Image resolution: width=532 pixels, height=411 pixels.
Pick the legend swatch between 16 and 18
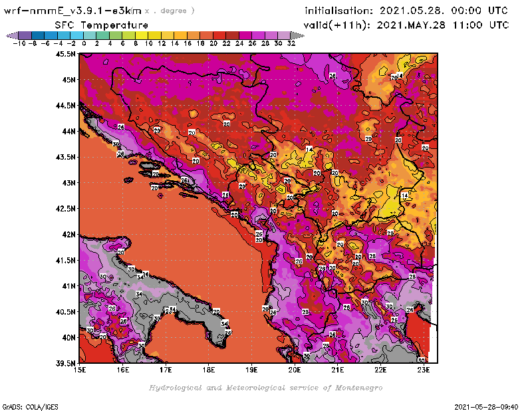(x=194, y=35)
